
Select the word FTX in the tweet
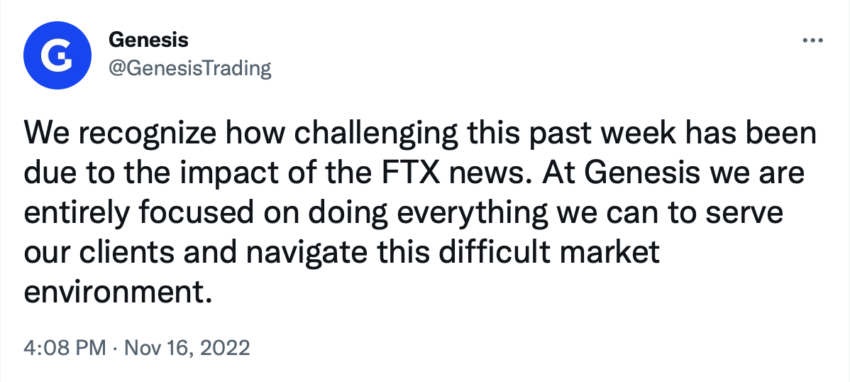point(427,174)
